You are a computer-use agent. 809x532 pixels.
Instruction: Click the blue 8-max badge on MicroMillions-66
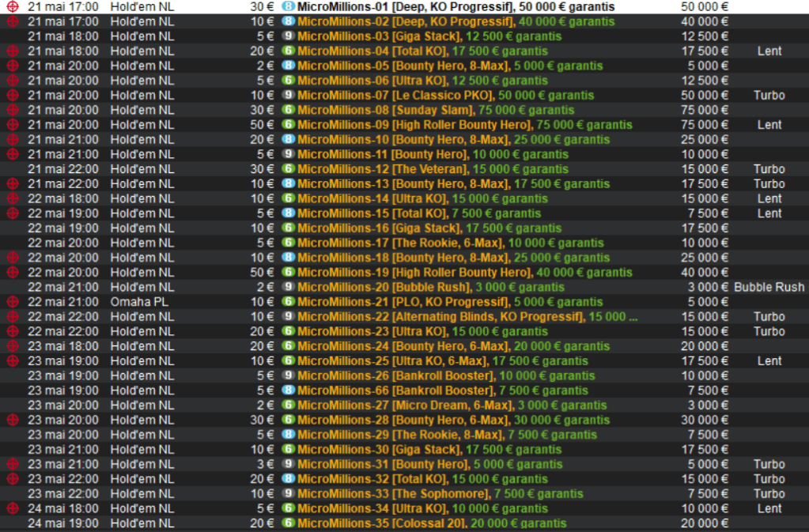[x=289, y=391]
